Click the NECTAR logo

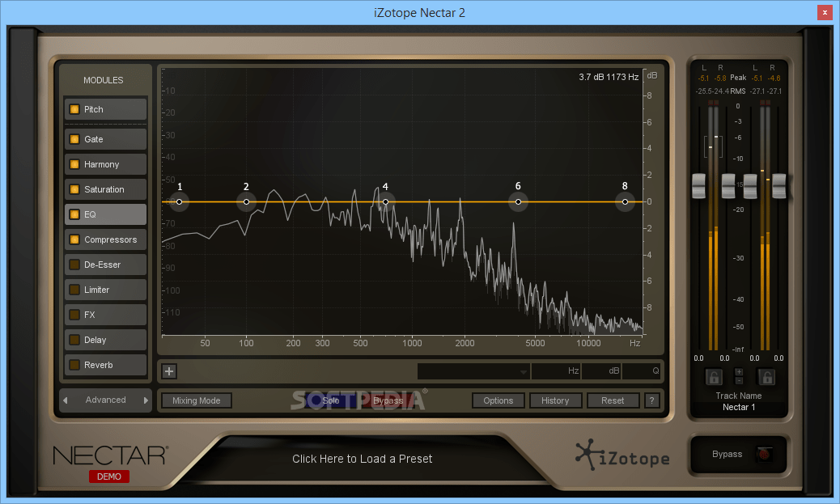click(109, 455)
